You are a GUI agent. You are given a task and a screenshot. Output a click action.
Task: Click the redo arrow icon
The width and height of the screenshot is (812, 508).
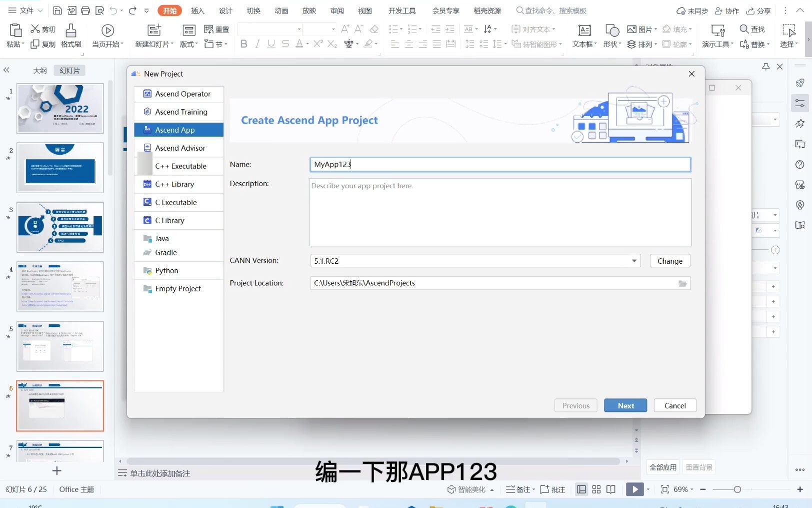132,11
